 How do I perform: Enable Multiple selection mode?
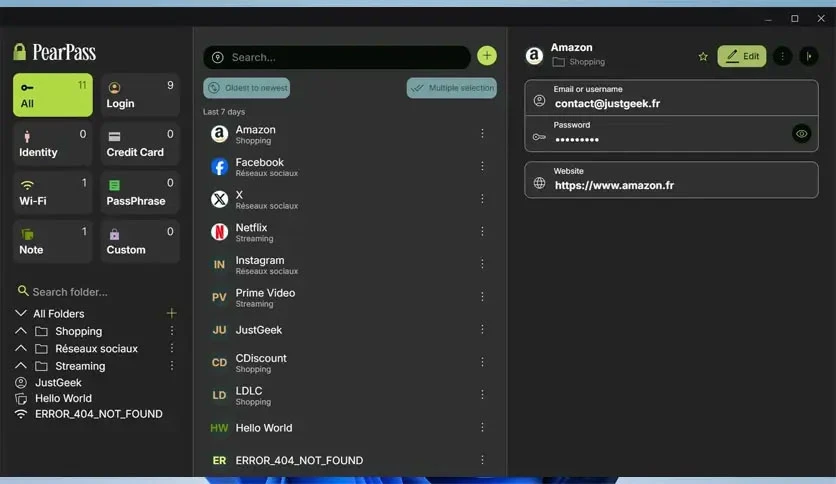452,88
